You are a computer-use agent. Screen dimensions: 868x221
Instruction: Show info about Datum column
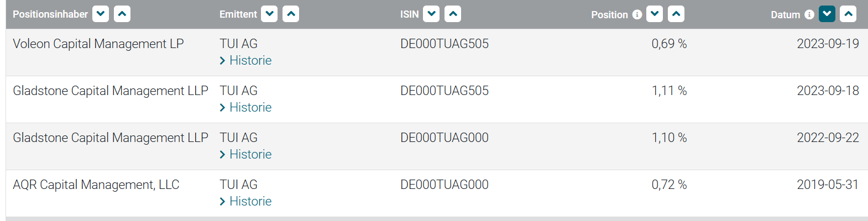(809, 14)
